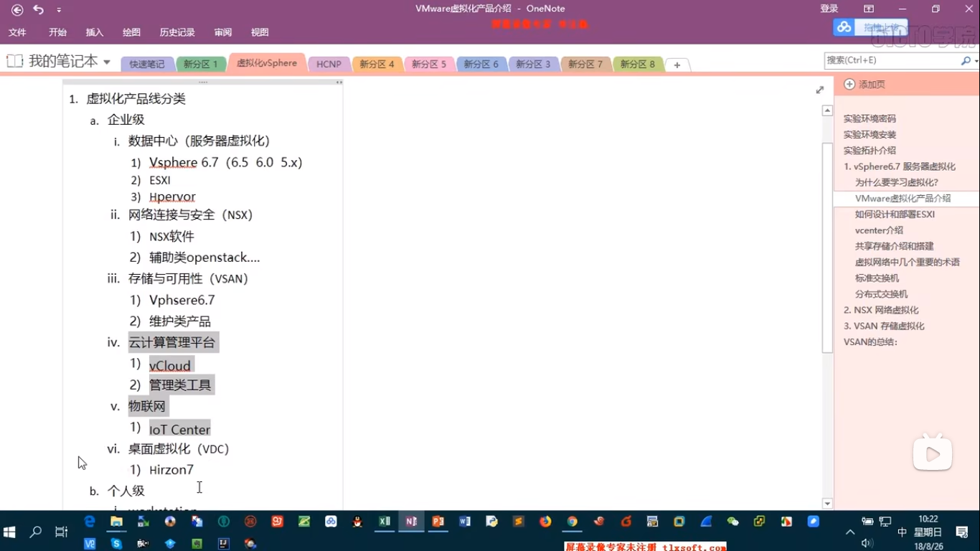Screen dimensions: 980x551
Task: Switch to Chrome on the taskbar
Action: 572,522
